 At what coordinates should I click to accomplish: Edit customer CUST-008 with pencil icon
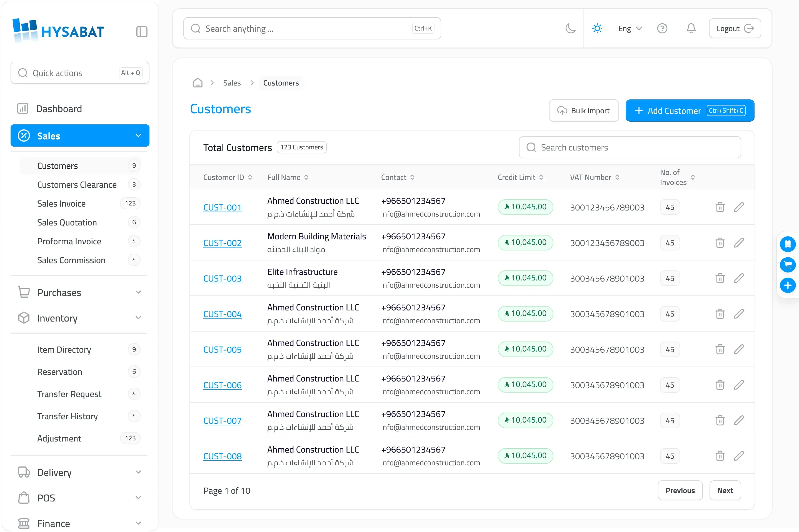tap(739, 456)
